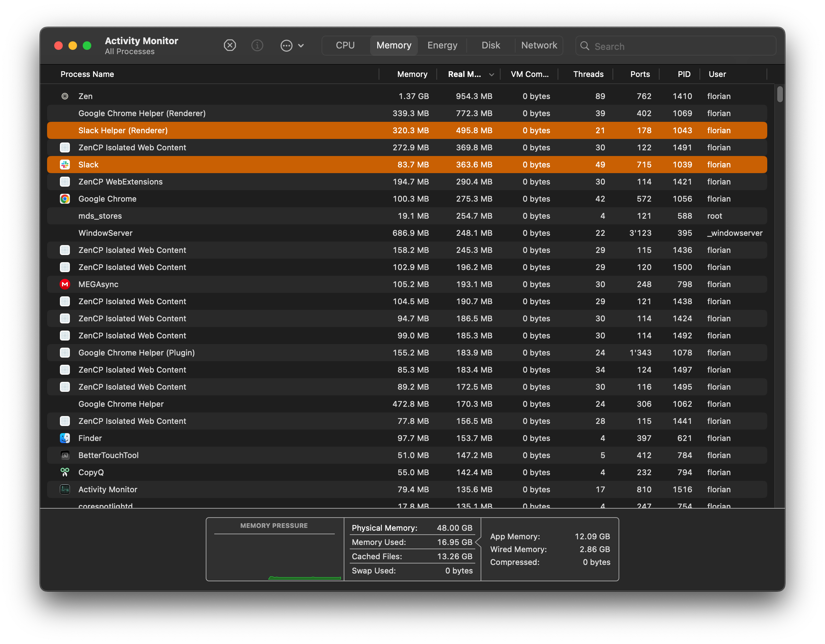
Task: Click the stop process X icon
Action: point(230,46)
